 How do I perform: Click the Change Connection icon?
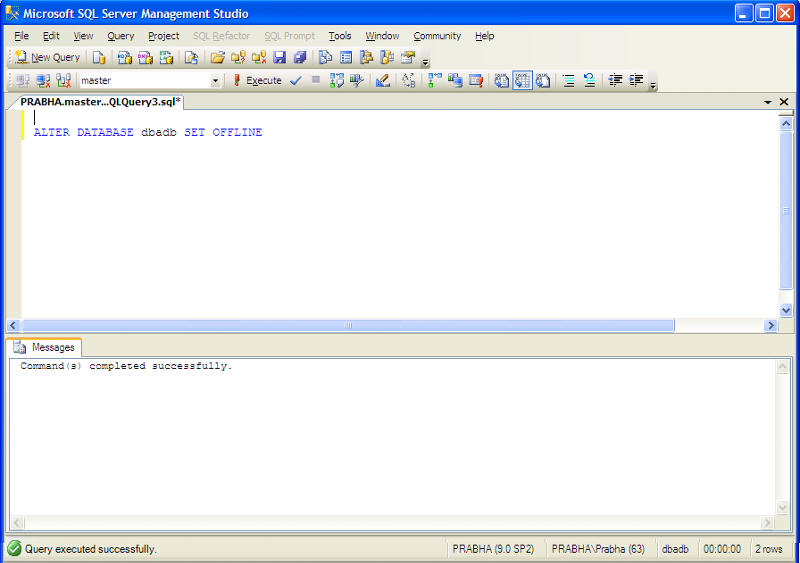coord(64,80)
